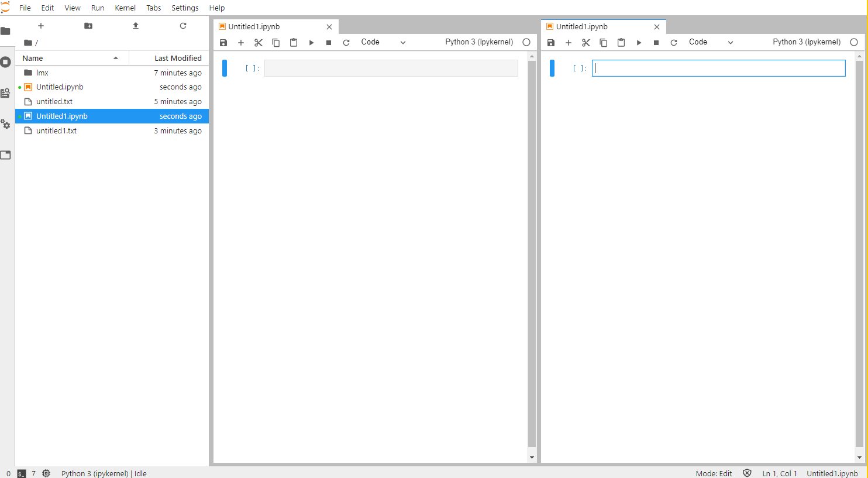Switch kernel via Python 3 (ipykernel) in right pane

click(x=807, y=42)
